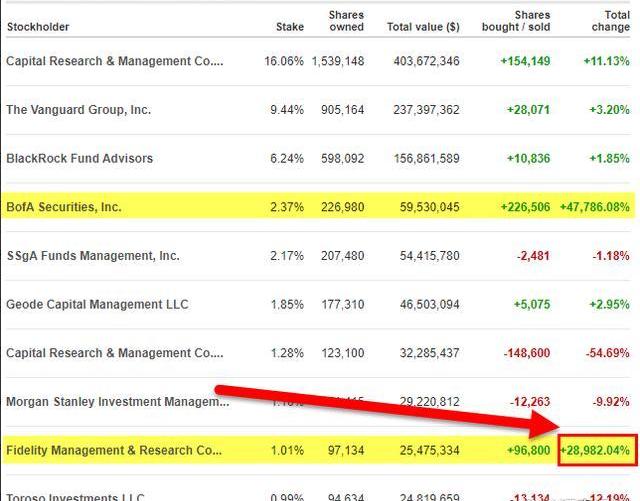The height and width of the screenshot is (501, 640).
Task: Select Fidelity Management & Research Co. name
Action: click(114, 450)
